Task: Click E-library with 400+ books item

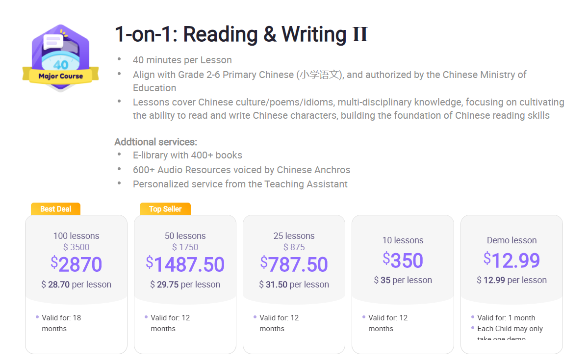Action: coord(187,155)
